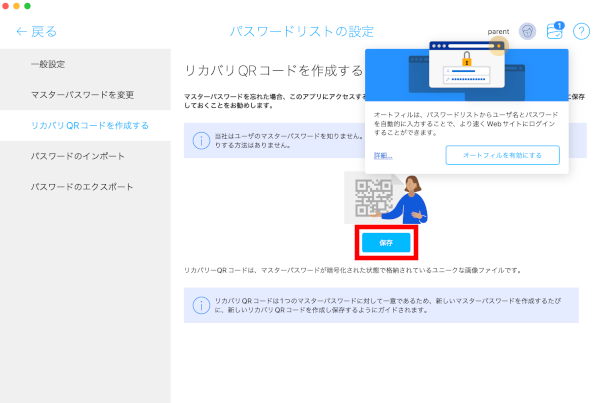This screenshot has width=600, height=403.
Task: Open the parent profile avatar icon
Action: point(527,31)
